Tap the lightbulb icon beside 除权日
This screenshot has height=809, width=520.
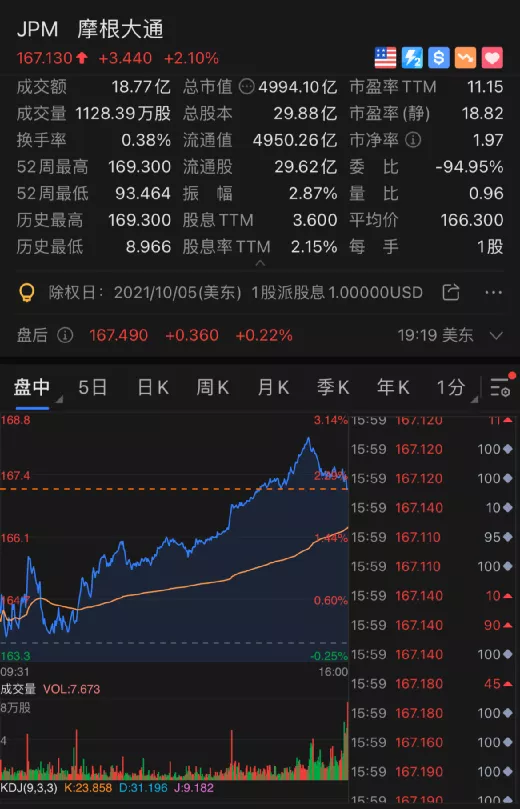coord(26,293)
